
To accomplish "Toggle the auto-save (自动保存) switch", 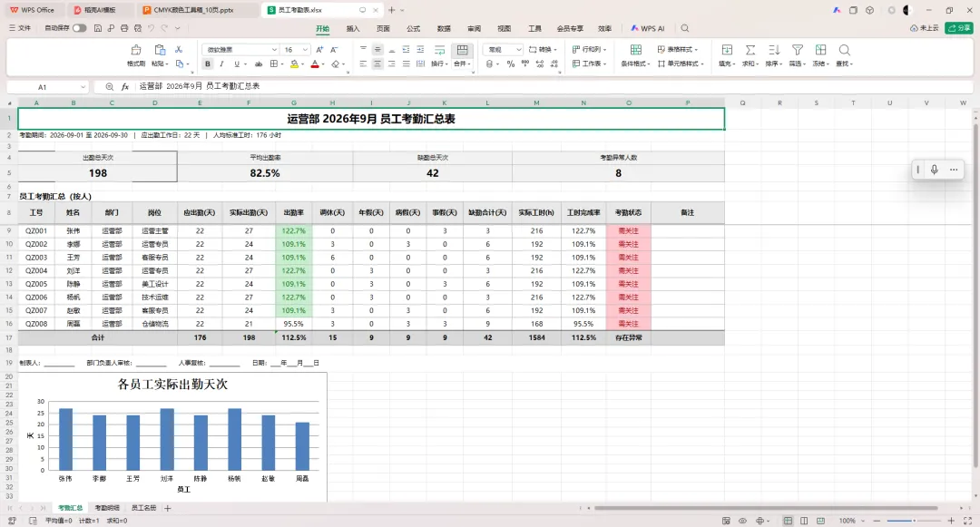I will click(x=79, y=28).
